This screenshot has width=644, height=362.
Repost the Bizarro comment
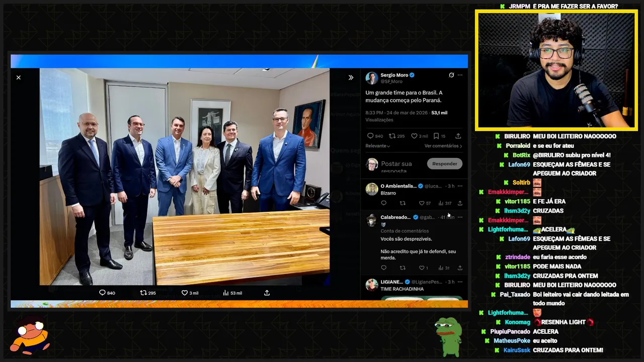[x=403, y=203]
